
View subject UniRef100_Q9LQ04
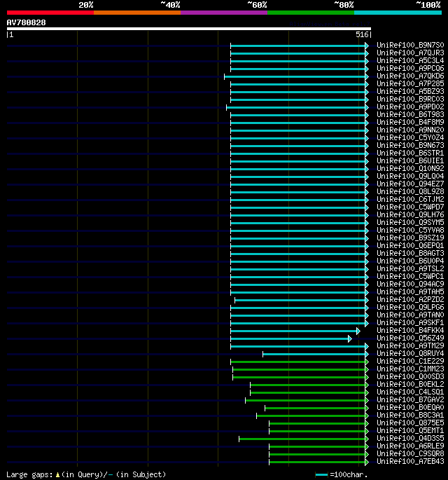tap(410, 177)
